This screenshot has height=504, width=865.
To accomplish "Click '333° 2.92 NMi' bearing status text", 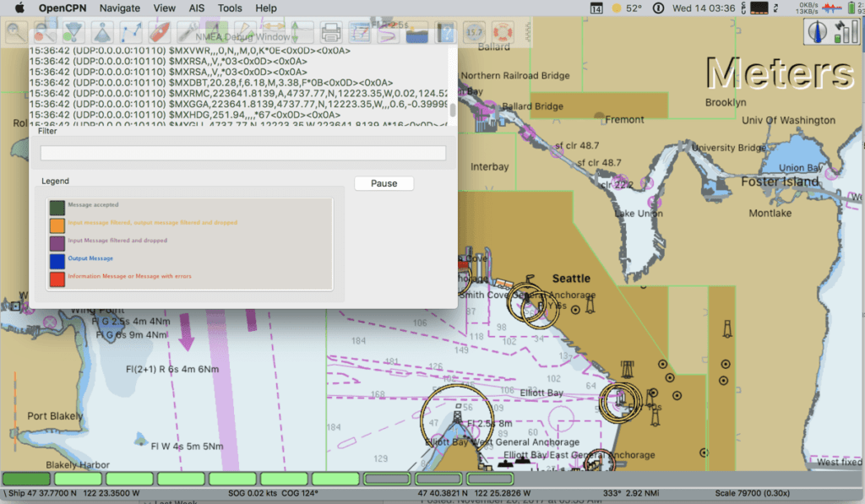I will coord(631,493).
